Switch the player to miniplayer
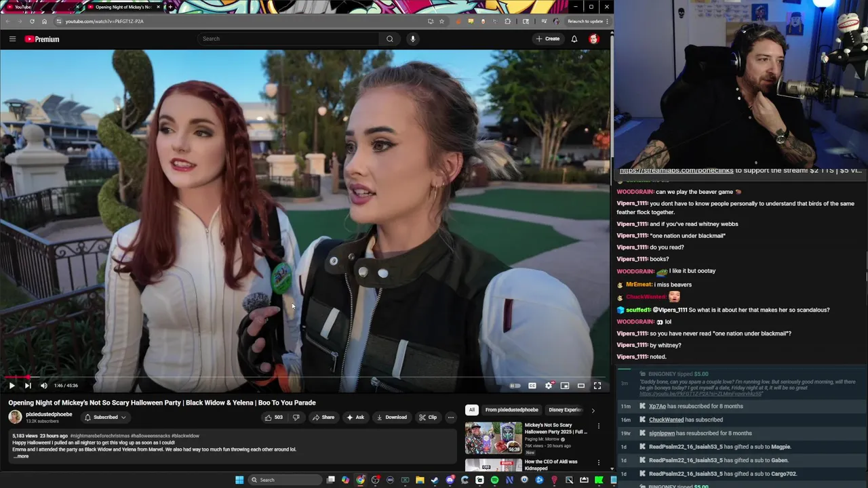 pyautogui.click(x=565, y=386)
